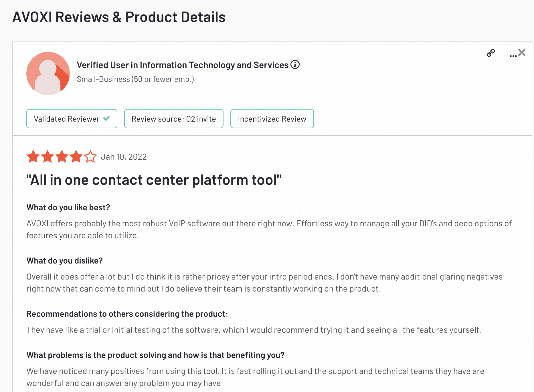Click the review date Jan 10, 2022
The width and height of the screenshot is (534, 392).
click(x=124, y=157)
